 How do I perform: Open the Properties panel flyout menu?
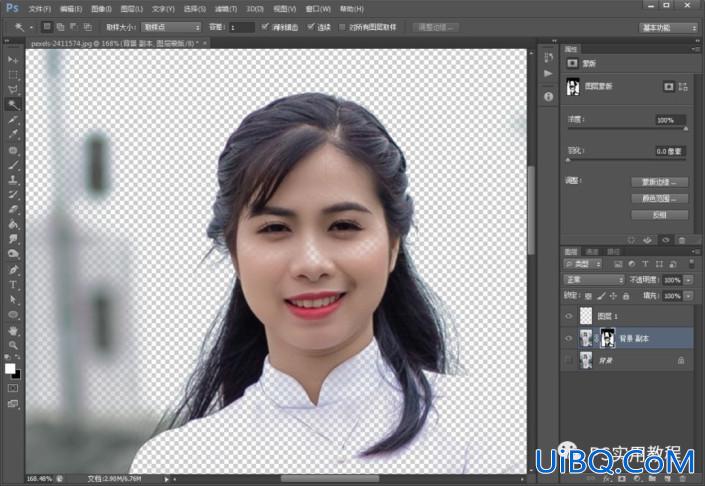[696, 49]
